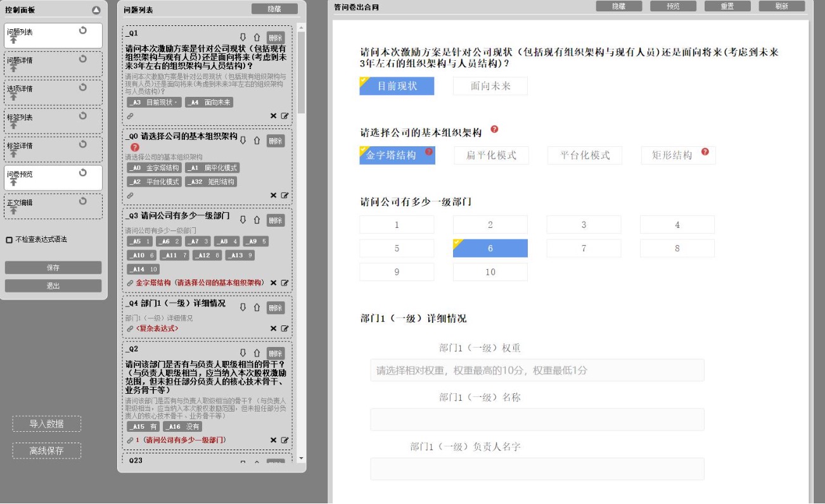
Task: Move question _Q4 up with the arrow
Action: [257, 307]
